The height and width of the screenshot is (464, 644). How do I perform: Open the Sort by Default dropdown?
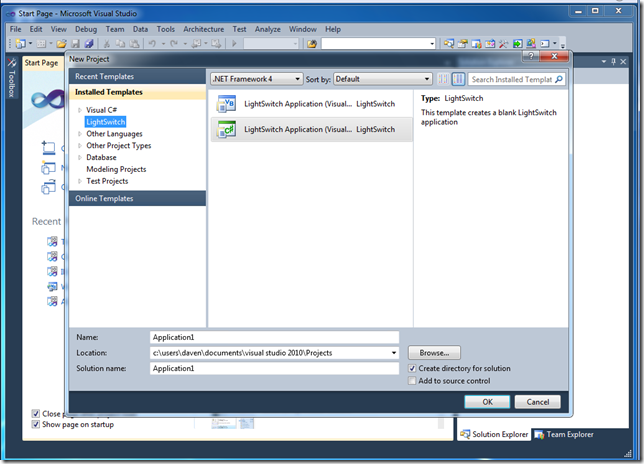click(x=383, y=79)
